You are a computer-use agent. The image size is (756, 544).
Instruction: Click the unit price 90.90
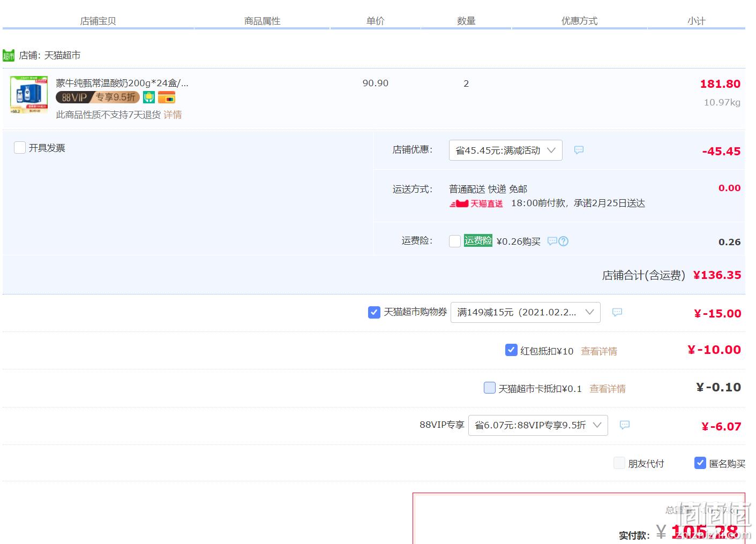pos(376,83)
